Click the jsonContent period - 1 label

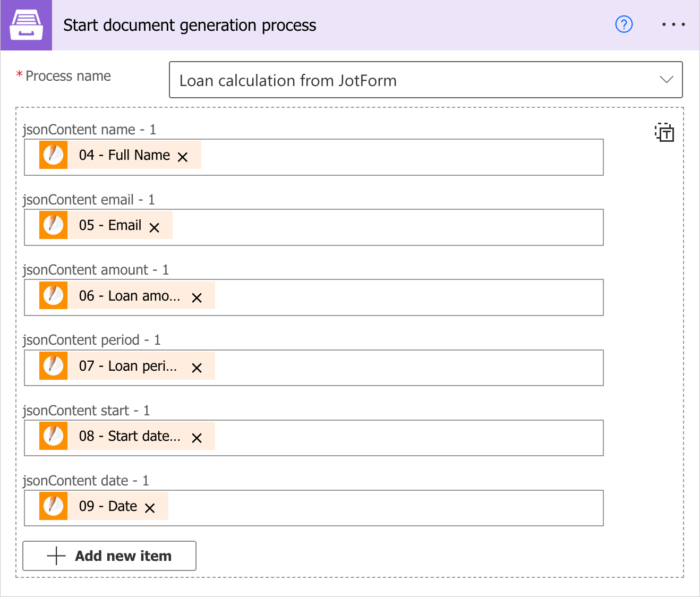point(91,340)
